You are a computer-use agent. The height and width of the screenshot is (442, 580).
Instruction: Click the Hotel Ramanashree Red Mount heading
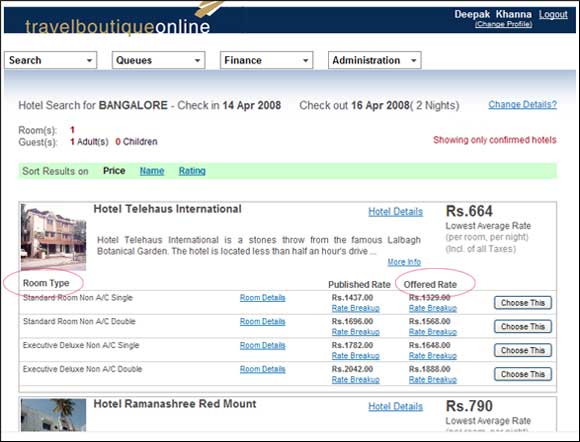pyautogui.click(x=175, y=404)
